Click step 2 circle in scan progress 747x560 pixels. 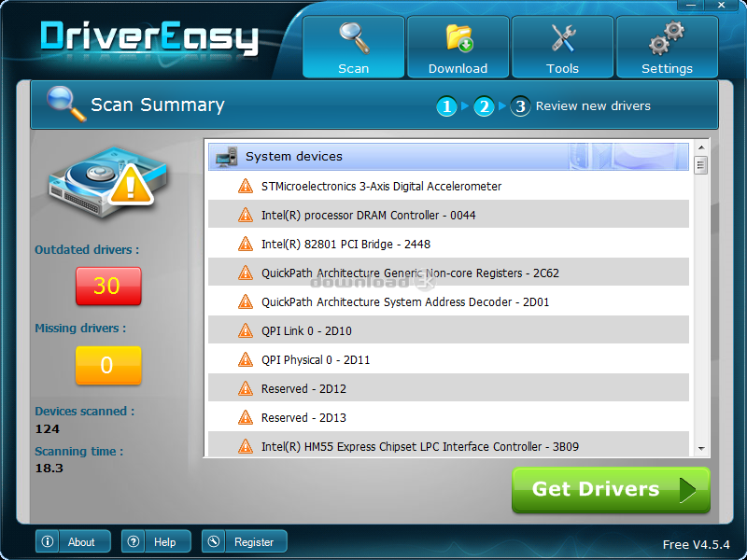(x=484, y=106)
